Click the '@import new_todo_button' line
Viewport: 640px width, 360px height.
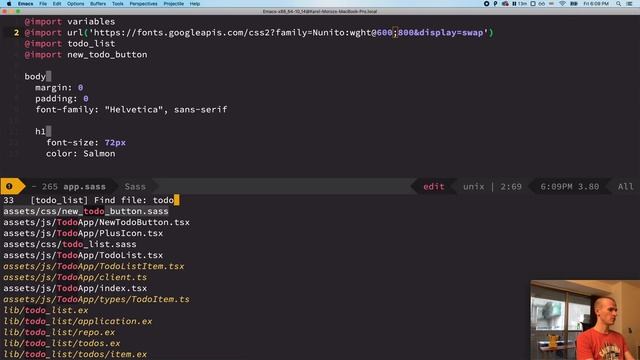[86, 54]
